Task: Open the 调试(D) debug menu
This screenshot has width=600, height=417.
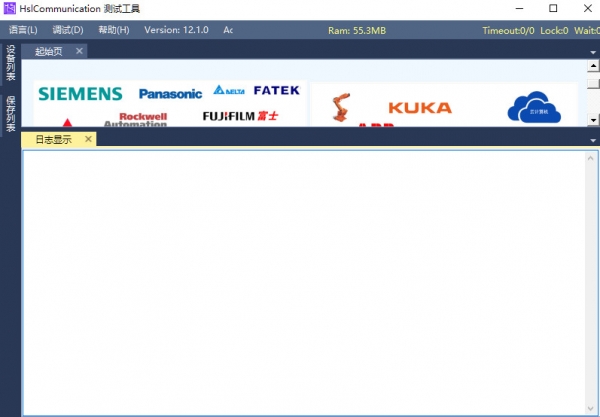Action: coord(68,30)
